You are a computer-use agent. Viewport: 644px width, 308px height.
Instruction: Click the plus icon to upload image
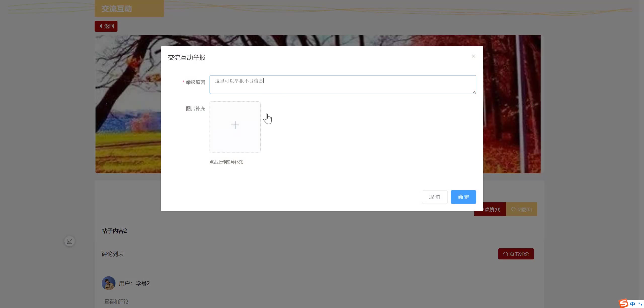(x=235, y=125)
